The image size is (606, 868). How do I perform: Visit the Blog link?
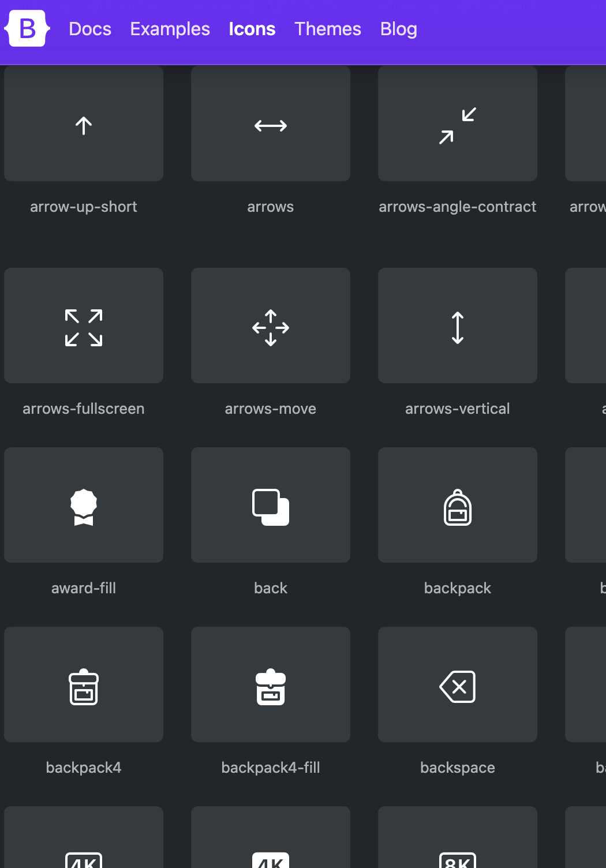click(x=398, y=29)
